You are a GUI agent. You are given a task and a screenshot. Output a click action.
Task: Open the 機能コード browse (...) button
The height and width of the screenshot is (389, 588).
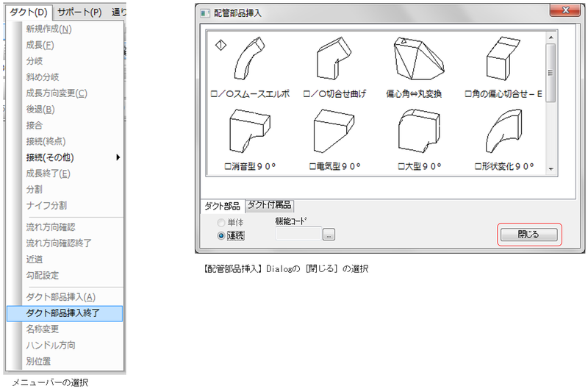[x=329, y=235]
